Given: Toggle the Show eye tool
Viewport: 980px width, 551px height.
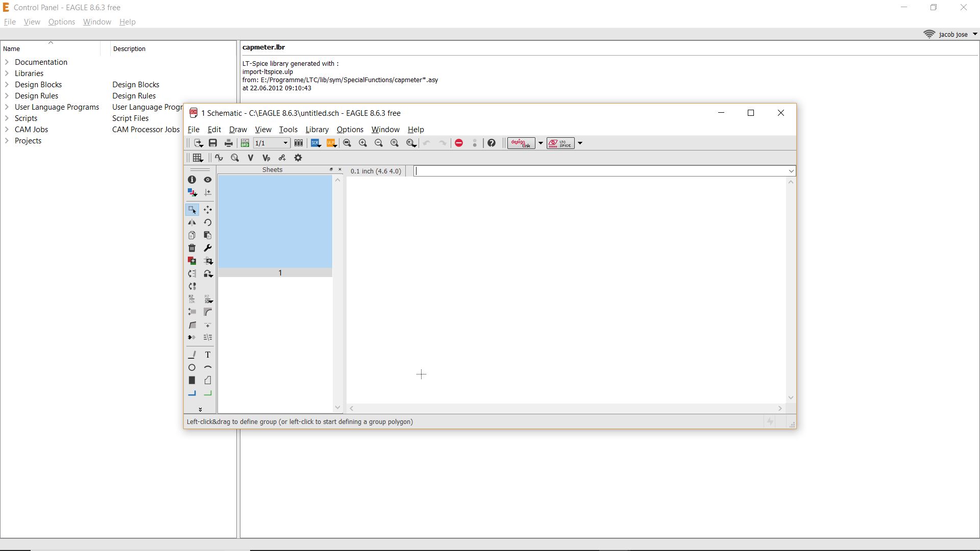Looking at the screenshot, I should [208, 180].
